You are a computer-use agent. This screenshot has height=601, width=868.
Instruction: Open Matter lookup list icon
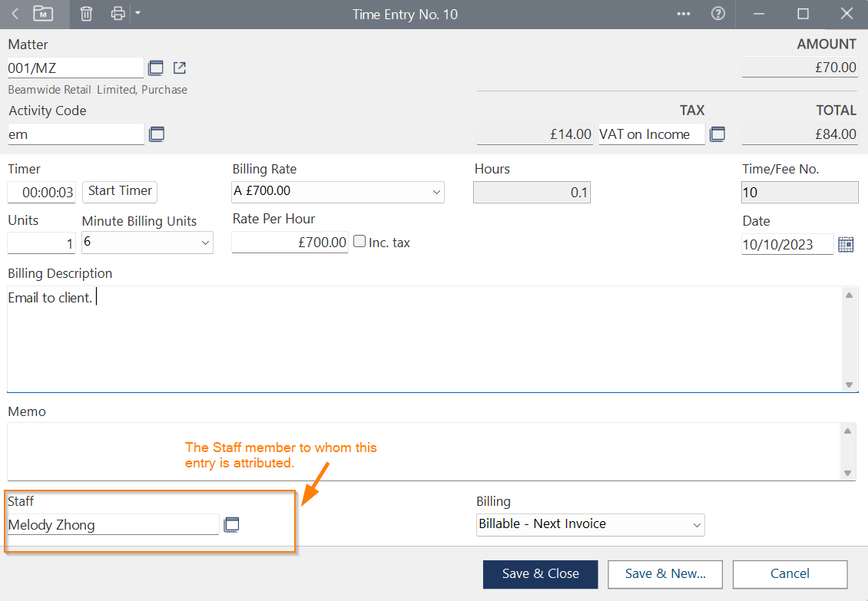[x=156, y=68]
